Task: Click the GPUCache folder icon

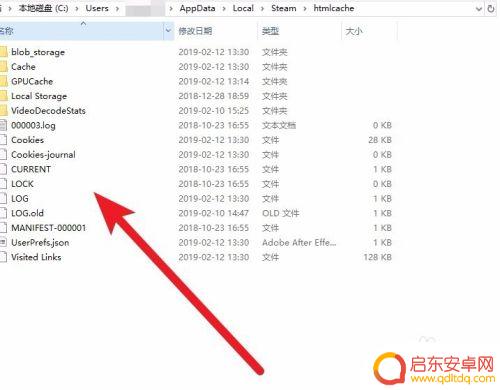Action: pyautogui.click(x=3, y=81)
